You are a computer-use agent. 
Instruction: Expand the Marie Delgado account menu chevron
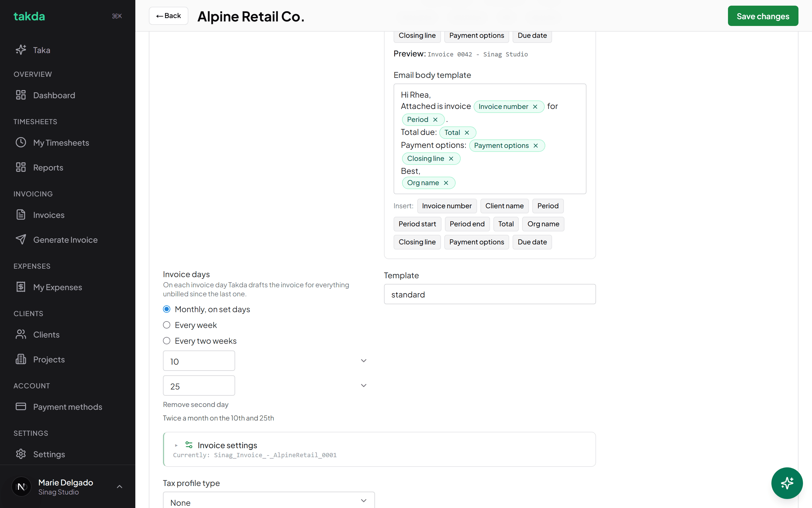120,487
